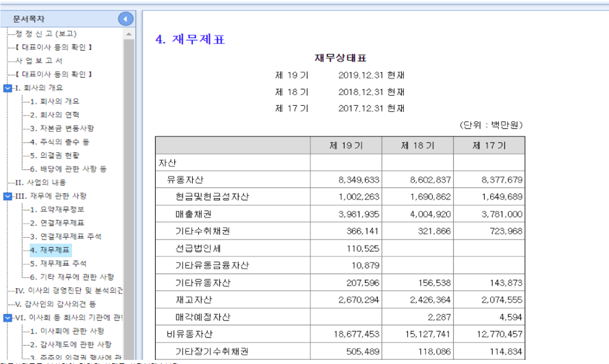Click the 선급법인세 row label
This screenshot has width=609, height=364.
[x=198, y=249]
